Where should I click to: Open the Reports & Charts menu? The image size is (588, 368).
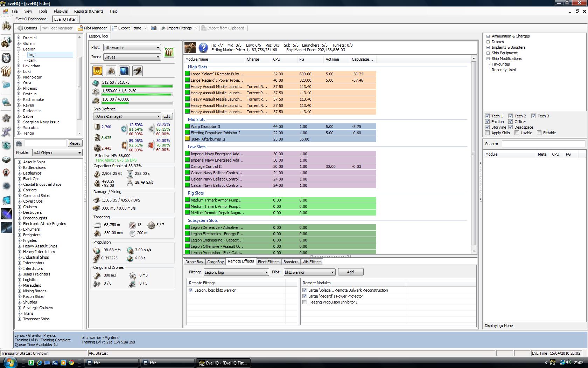[x=89, y=11]
